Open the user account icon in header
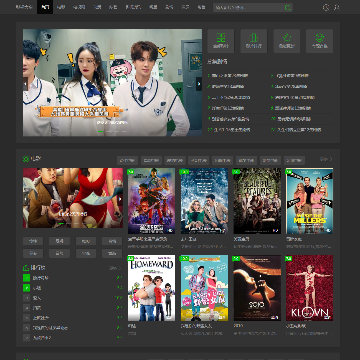The height and width of the screenshot is (360, 360). click(x=337, y=7)
